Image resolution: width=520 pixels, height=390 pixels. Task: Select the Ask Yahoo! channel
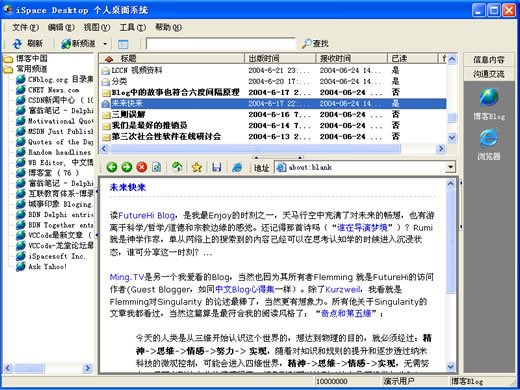[47, 267]
